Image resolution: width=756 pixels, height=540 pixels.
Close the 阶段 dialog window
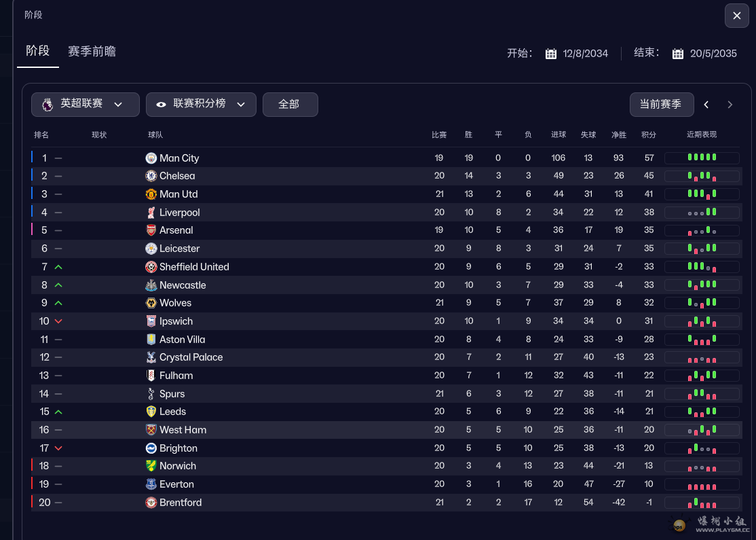737,16
